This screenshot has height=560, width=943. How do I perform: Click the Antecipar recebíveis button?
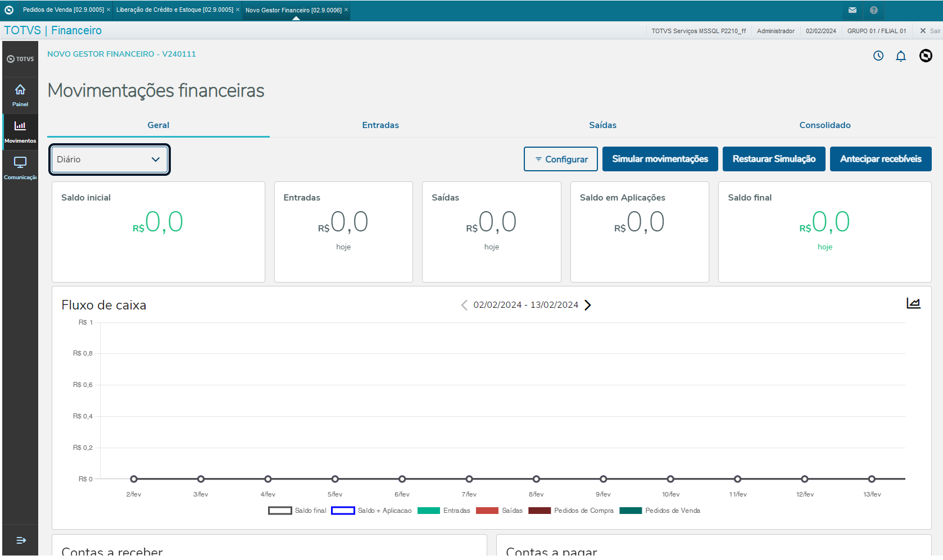(x=881, y=159)
